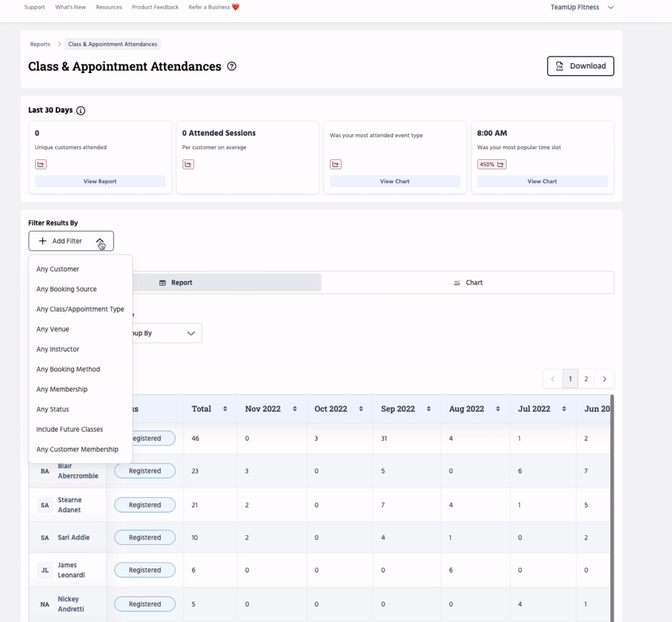Image resolution: width=672 pixels, height=622 pixels.
Task: Click trend icon under Attended Sessions card
Action: (x=188, y=165)
